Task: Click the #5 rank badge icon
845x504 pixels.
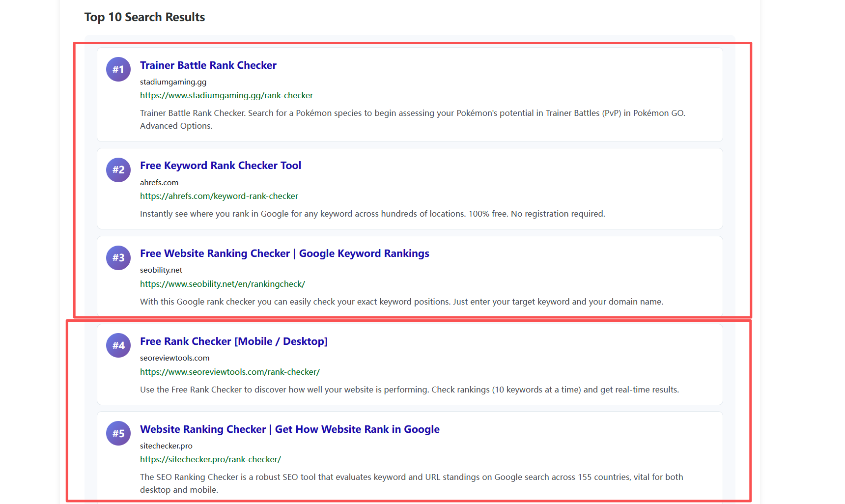Action: tap(118, 433)
